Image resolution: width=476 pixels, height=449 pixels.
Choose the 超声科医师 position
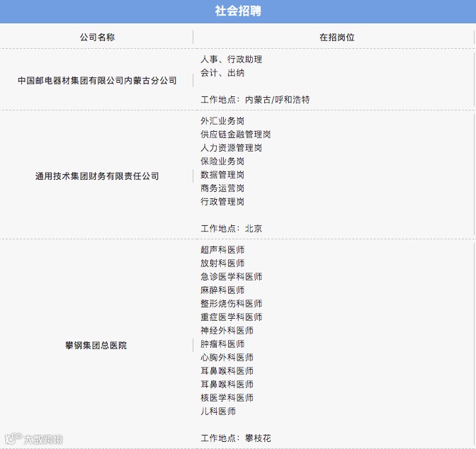222,249
